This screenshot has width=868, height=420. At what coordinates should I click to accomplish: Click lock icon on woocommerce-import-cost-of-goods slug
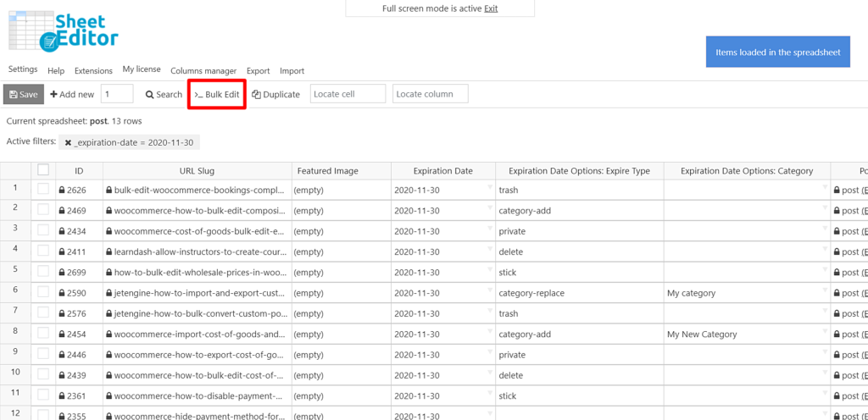click(x=109, y=334)
